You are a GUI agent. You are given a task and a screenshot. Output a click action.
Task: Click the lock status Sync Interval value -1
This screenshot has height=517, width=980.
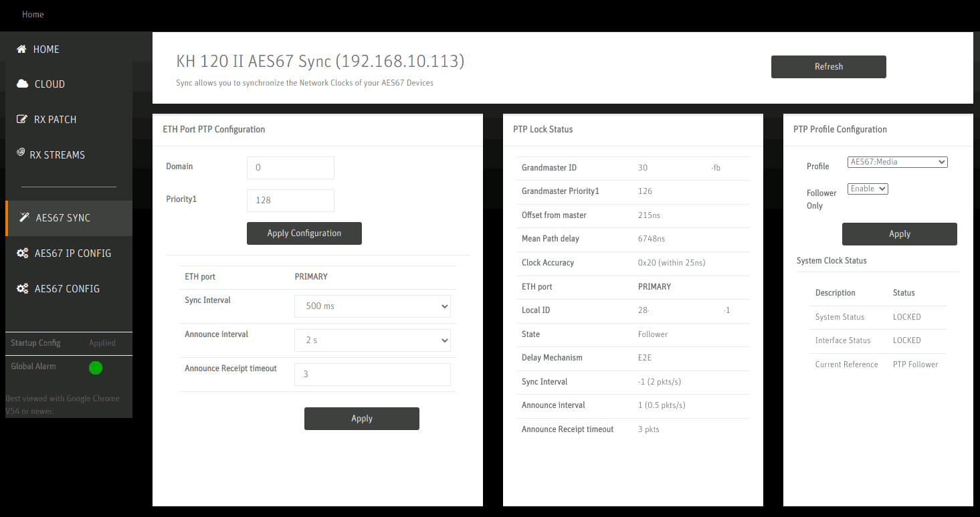click(x=660, y=382)
